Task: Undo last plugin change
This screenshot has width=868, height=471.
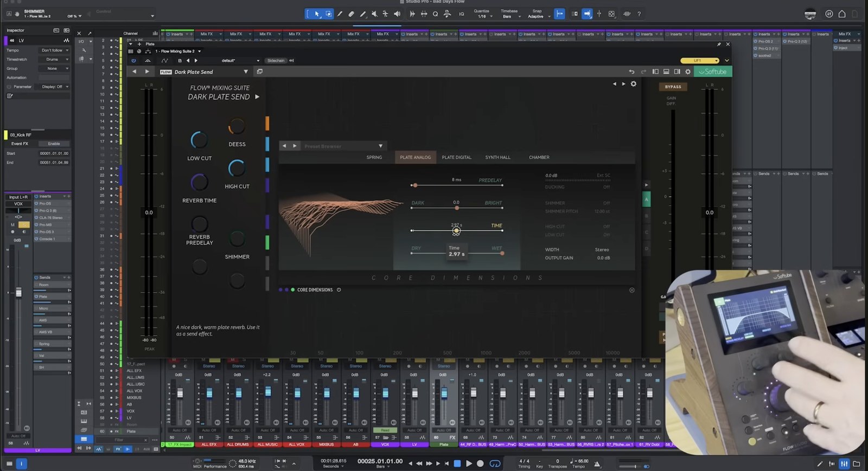Action: point(631,72)
